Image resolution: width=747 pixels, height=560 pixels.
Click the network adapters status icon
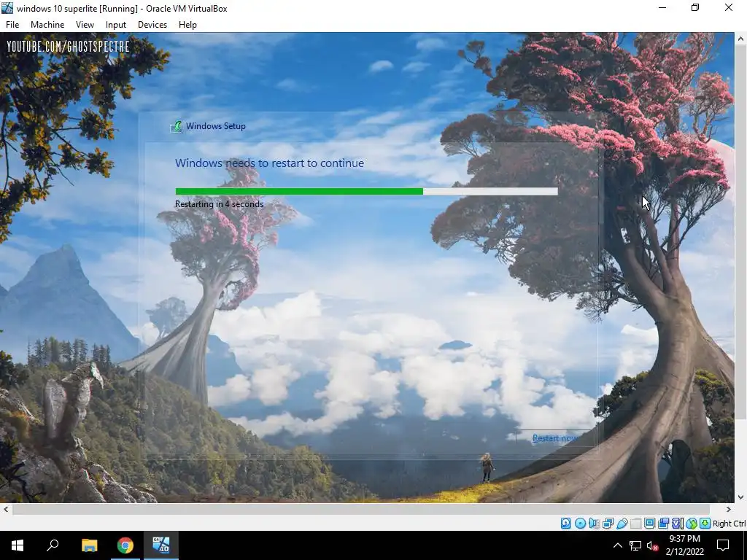pyautogui.click(x=608, y=524)
